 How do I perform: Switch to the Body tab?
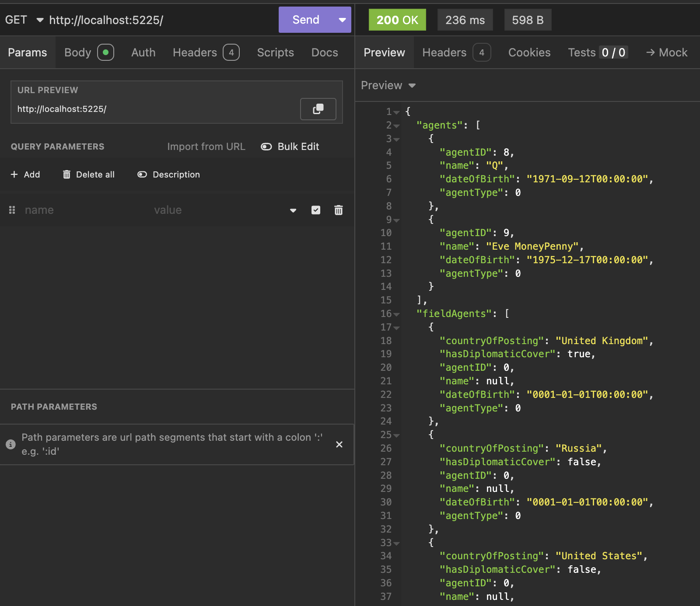tap(78, 52)
